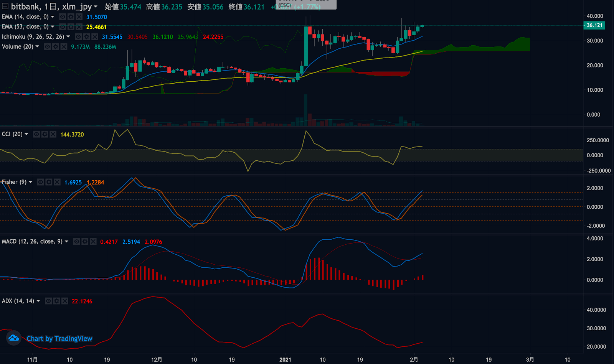Screen dimensions: 614x364
Task: Open MACD settings gear
Action: pyautogui.click(x=85, y=242)
